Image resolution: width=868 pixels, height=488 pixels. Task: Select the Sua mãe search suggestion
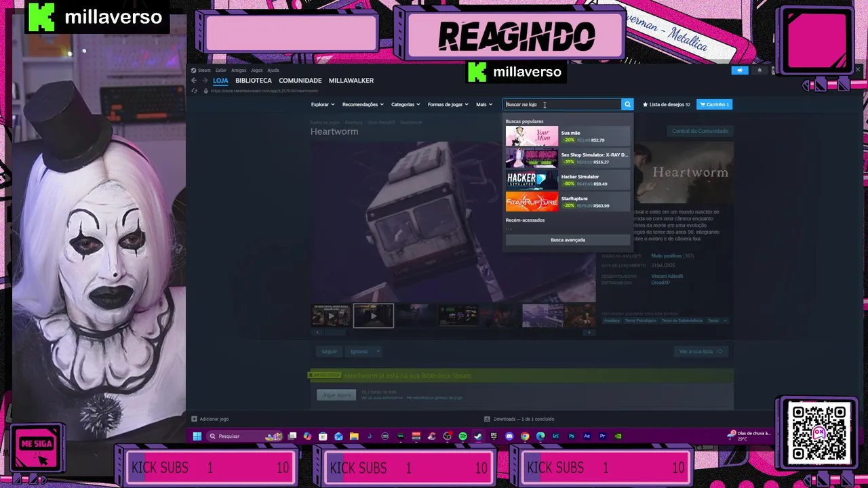coord(567,136)
